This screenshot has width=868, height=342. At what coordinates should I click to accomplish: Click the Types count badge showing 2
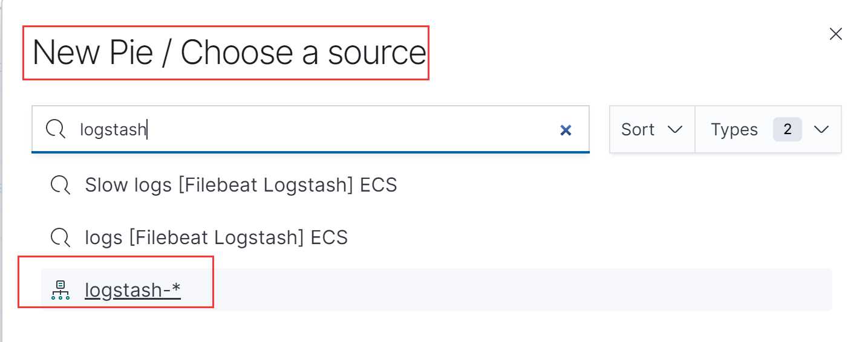coord(787,129)
